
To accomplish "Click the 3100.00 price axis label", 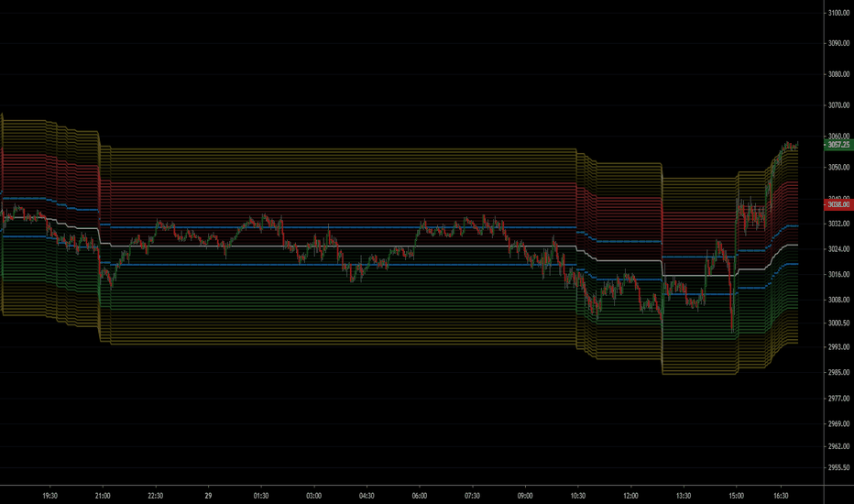I will point(838,13).
